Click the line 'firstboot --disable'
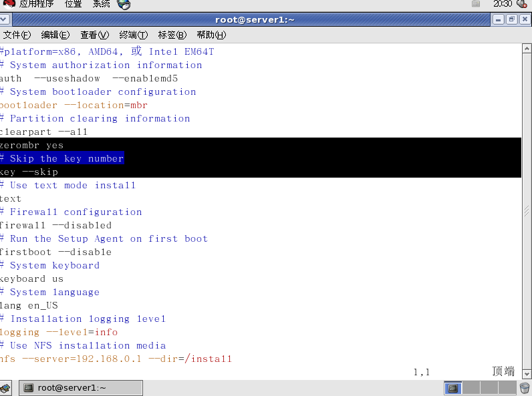The width and height of the screenshot is (532, 396). [56, 252]
